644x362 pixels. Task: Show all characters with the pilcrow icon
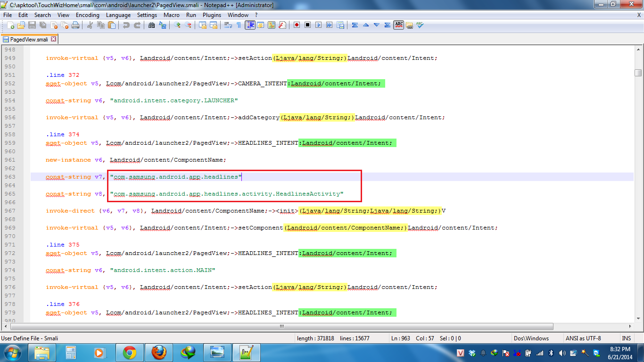coord(239,25)
